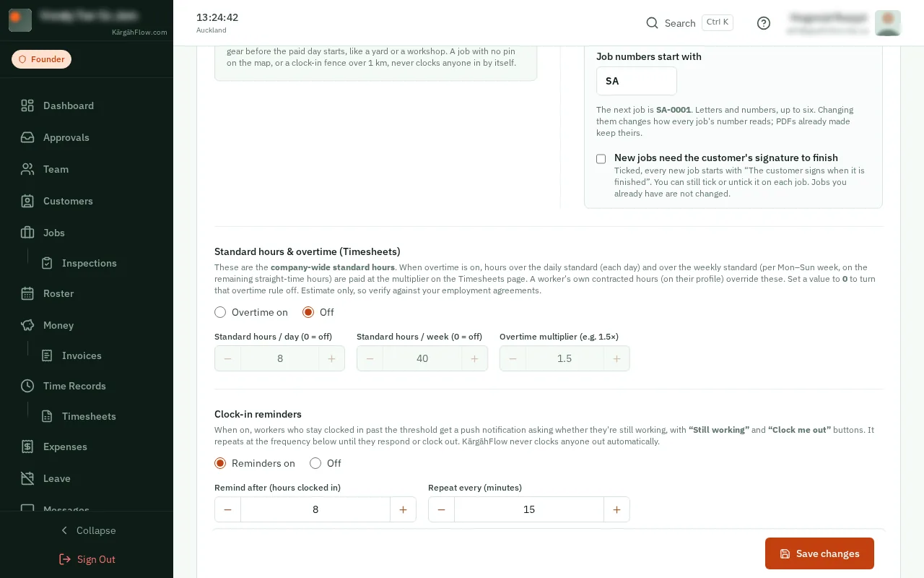Click the company logo in sidebar header

pos(20,20)
